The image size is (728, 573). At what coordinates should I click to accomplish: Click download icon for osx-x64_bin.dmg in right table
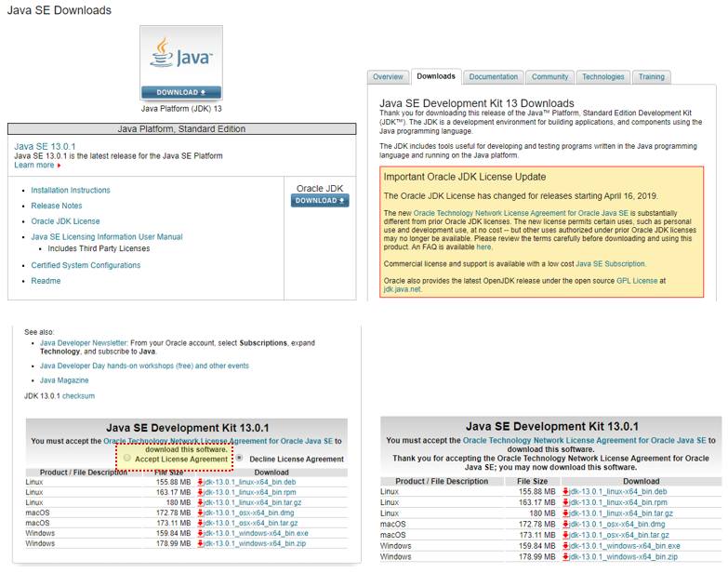(x=565, y=525)
